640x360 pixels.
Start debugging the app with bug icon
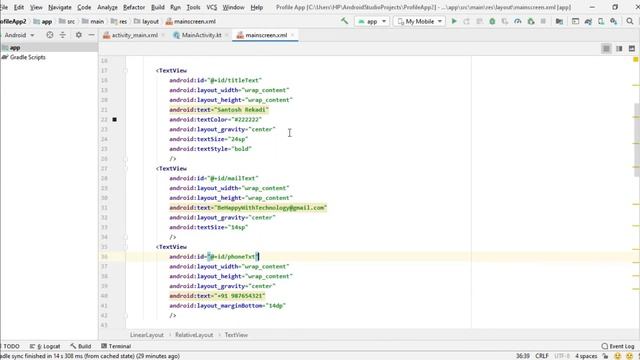(492, 21)
